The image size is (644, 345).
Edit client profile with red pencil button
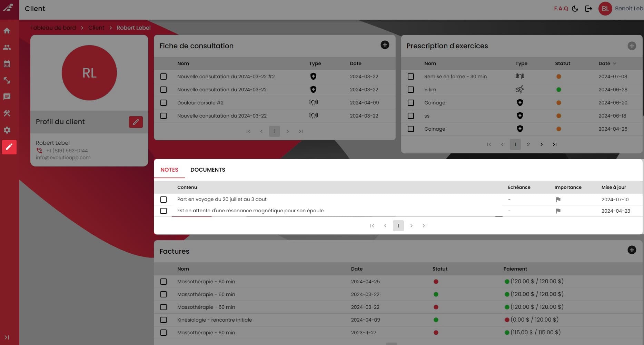(x=136, y=122)
